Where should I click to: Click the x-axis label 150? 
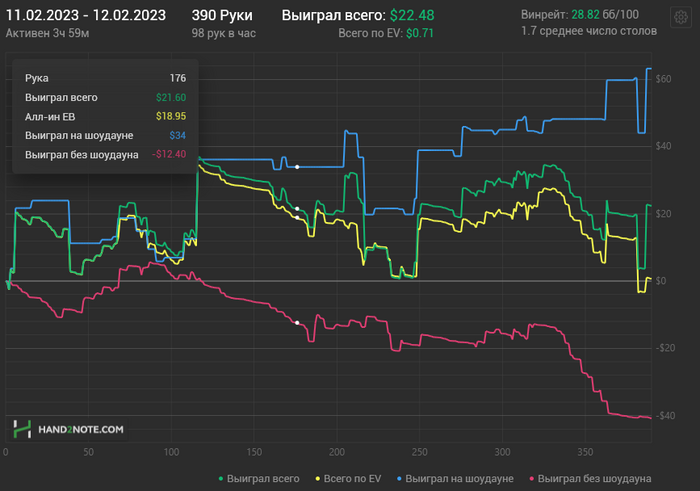[254, 452]
